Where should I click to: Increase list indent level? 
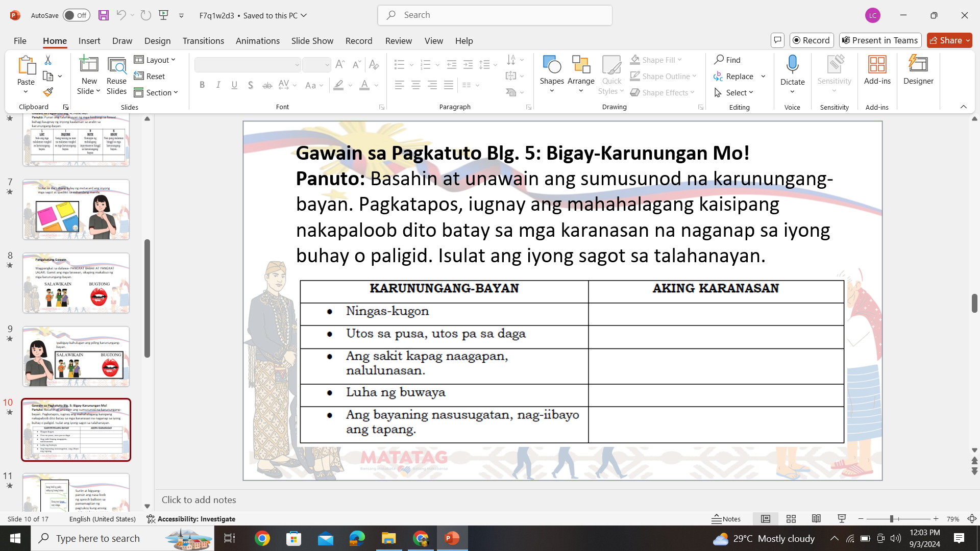[468, 64]
